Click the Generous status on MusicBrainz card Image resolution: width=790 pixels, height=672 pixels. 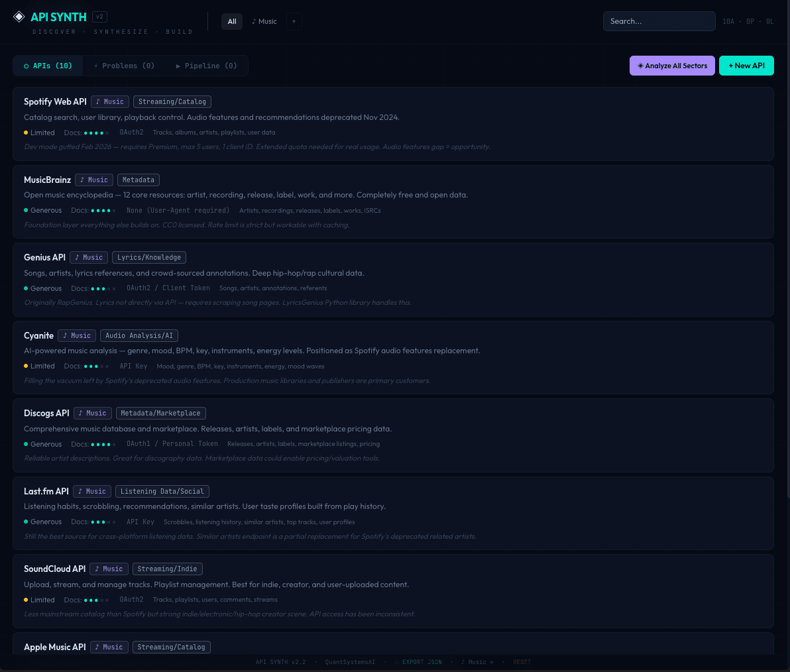pos(43,211)
